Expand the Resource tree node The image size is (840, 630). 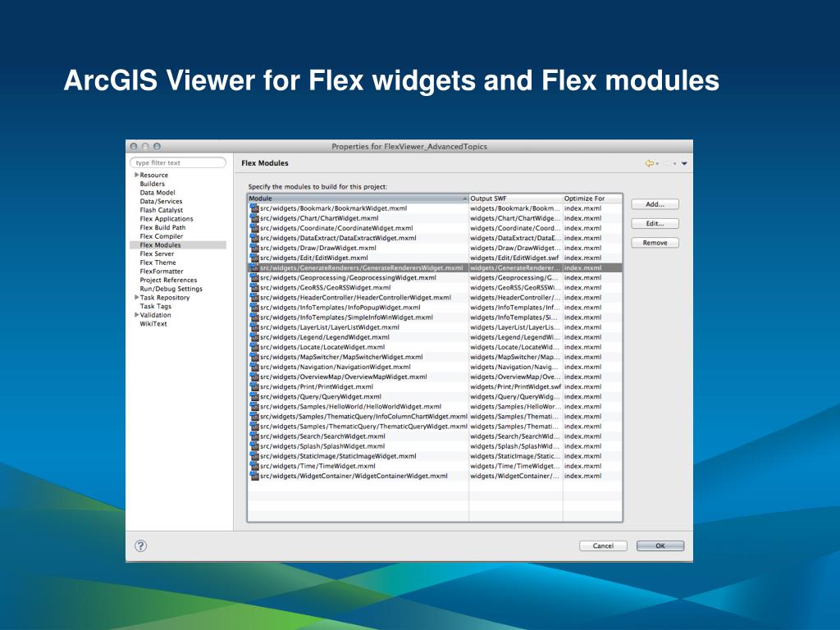point(137,175)
